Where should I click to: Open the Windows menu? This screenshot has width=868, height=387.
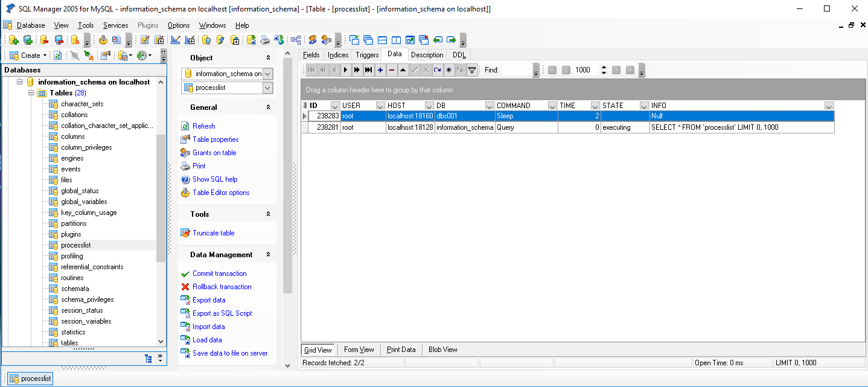coord(212,25)
